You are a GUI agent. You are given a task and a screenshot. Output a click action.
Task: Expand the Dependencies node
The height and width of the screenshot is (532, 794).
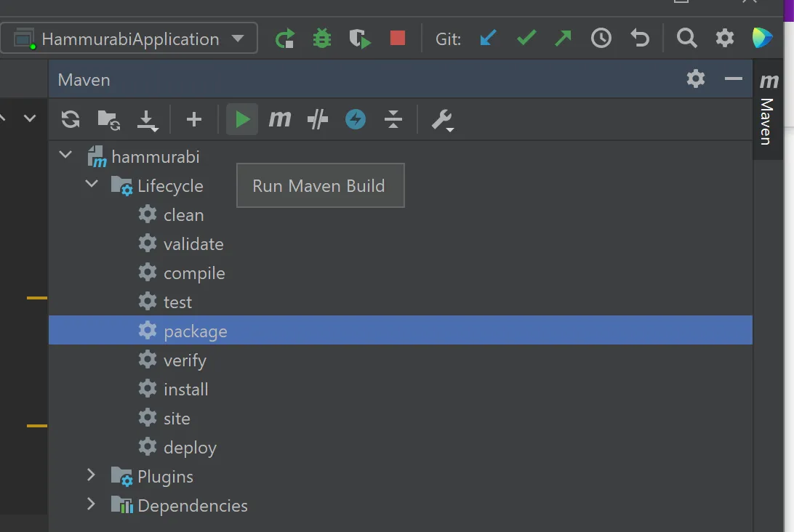(91, 504)
